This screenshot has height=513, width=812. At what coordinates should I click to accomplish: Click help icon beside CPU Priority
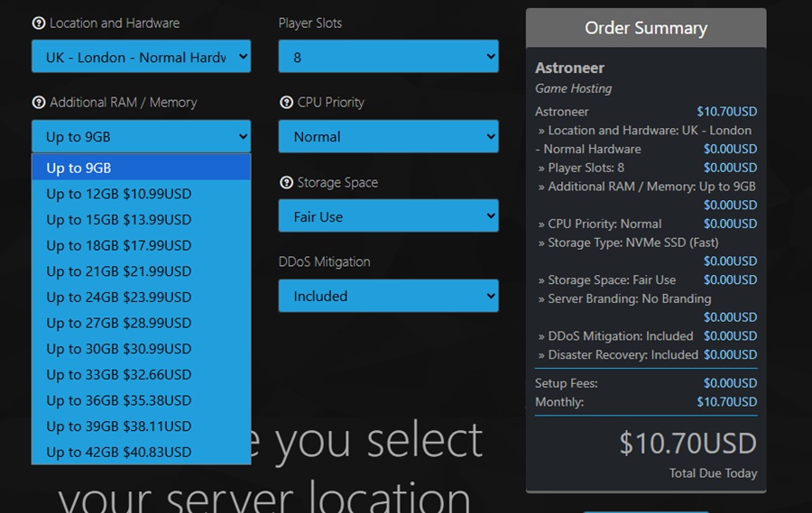coord(286,103)
